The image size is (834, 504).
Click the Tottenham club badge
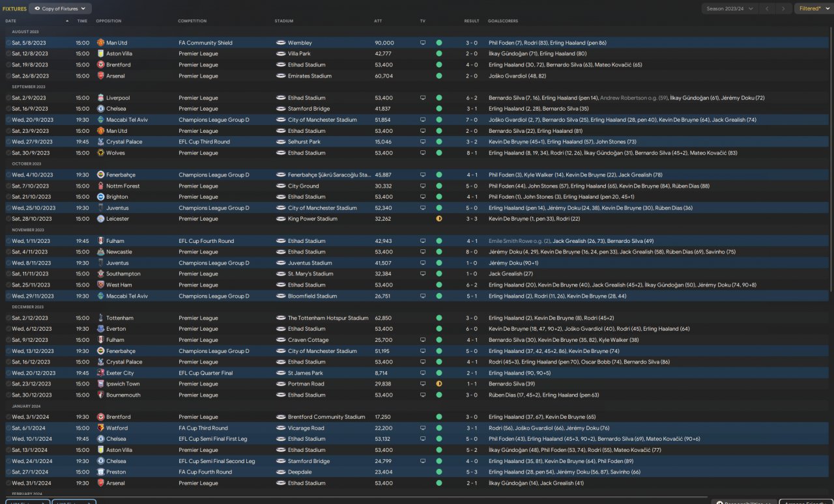[100, 318]
